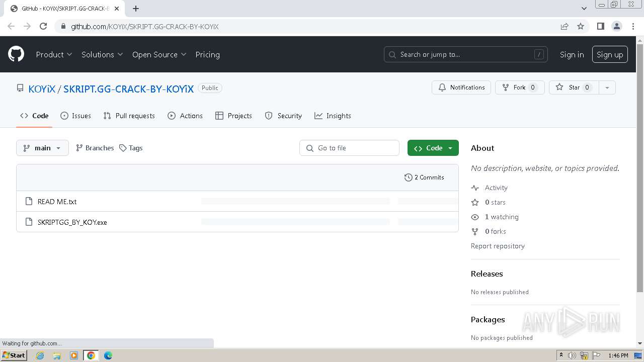Focus the Search or jump to field
Screen dimensions: 644x362
tap(466, 54)
